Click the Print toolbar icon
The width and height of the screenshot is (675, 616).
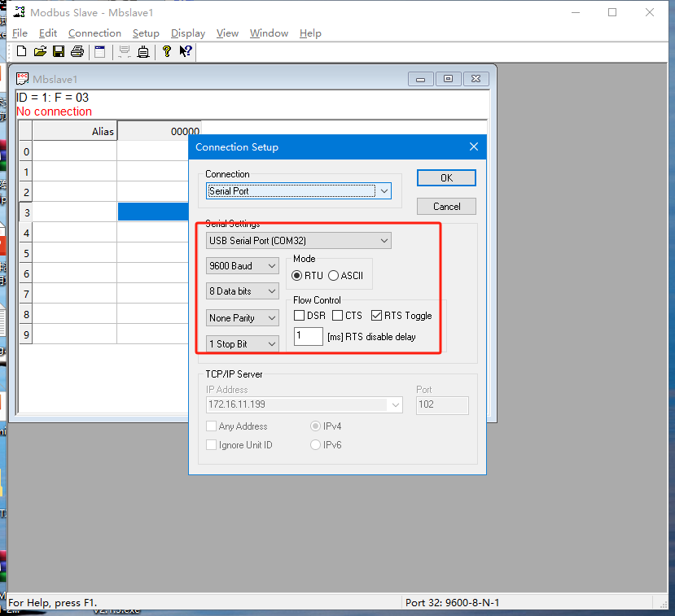(x=77, y=52)
